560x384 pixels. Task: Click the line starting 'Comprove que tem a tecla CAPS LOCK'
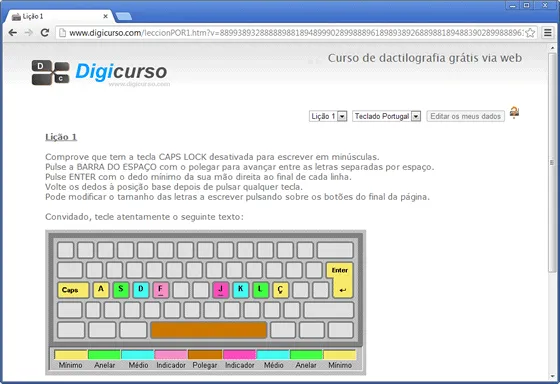point(212,157)
